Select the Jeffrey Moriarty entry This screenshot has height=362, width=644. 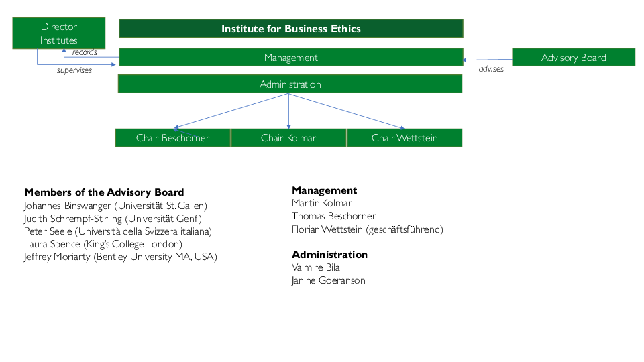(x=121, y=257)
